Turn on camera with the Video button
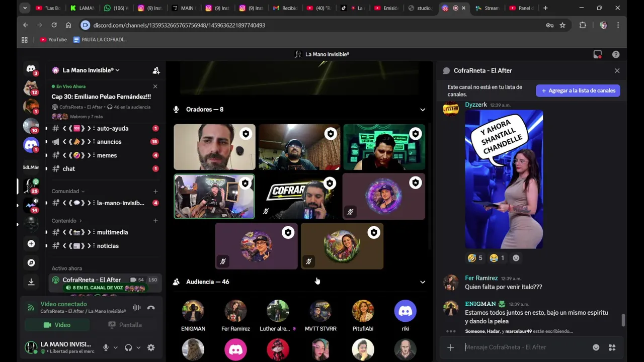Screen dimensions: 644x362 [57, 325]
